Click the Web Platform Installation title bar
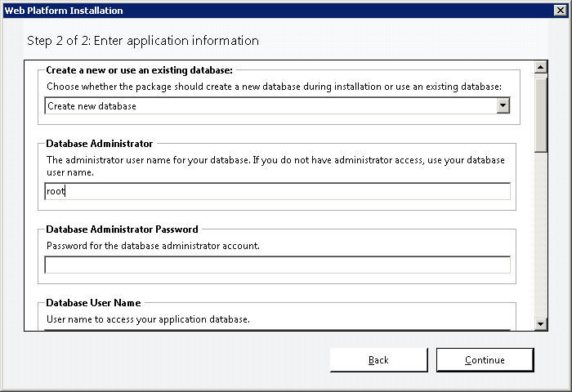This screenshot has height=392, width=572. click(277, 11)
